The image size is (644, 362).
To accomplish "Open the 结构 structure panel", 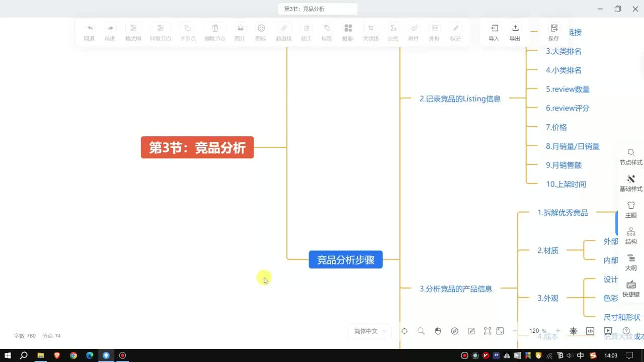I will pyautogui.click(x=631, y=236).
